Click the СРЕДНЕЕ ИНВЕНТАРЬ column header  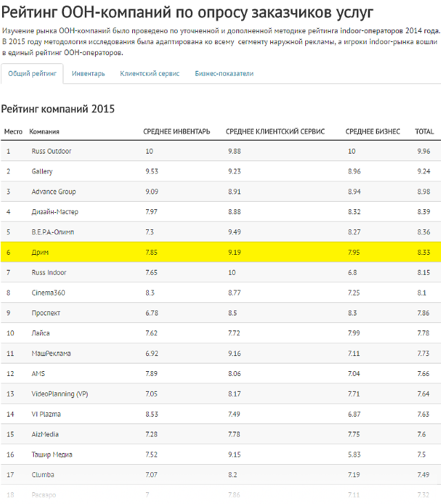coord(176,131)
